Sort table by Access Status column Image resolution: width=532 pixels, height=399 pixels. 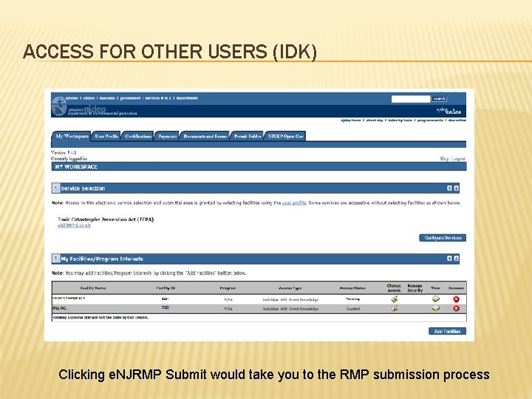tap(352, 288)
